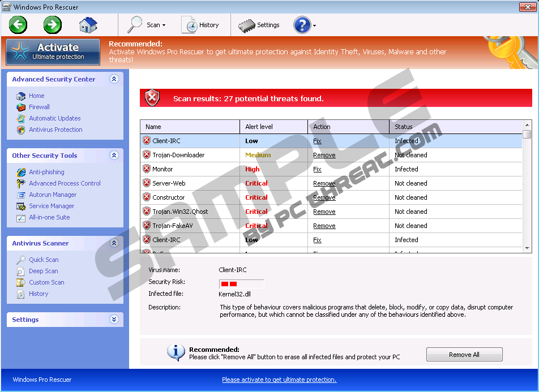
Task: Go to the Home house icon in toolbar
Action: click(88, 25)
